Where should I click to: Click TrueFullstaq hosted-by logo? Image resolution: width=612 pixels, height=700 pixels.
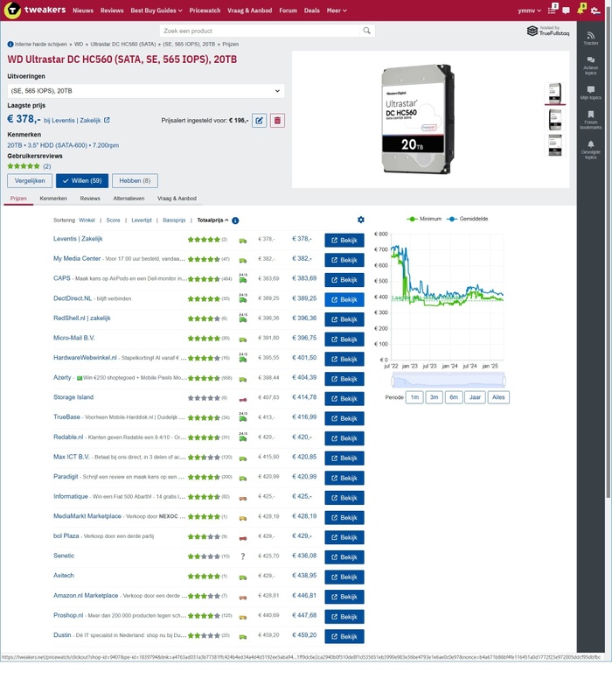[548, 31]
